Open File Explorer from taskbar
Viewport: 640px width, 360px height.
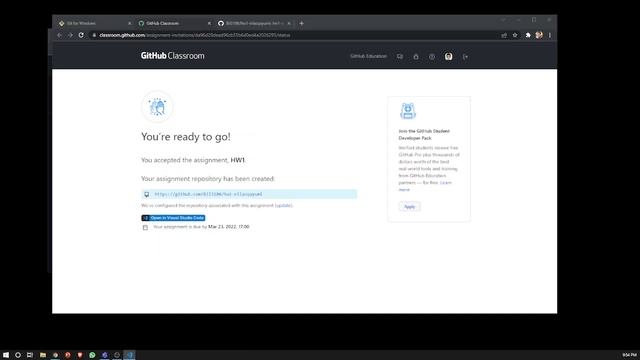point(42,355)
